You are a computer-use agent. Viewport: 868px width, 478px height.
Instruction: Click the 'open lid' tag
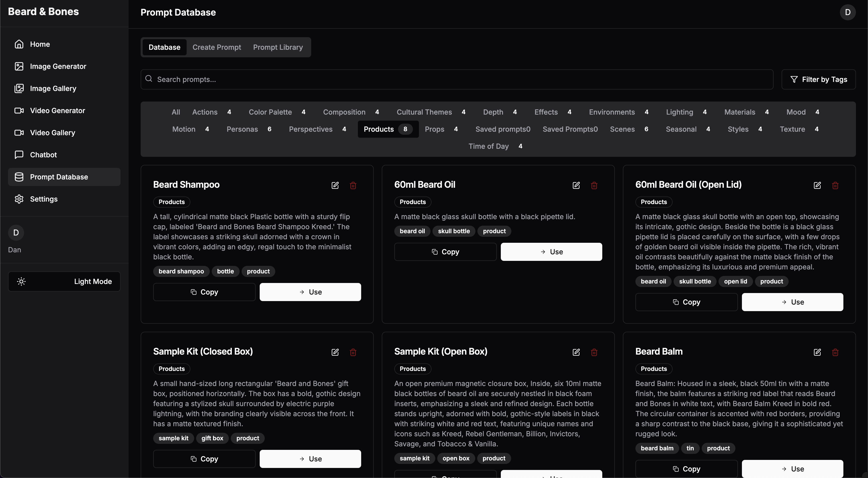(x=736, y=281)
